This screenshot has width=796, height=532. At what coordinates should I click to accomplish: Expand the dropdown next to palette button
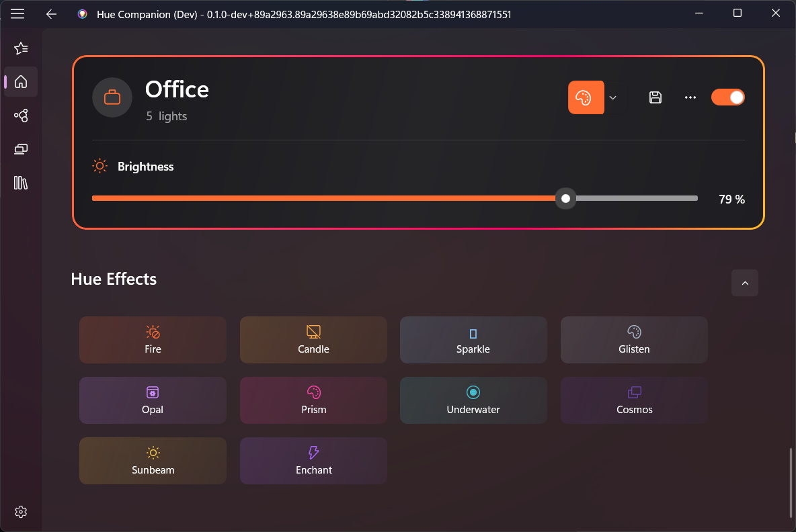[612, 97]
